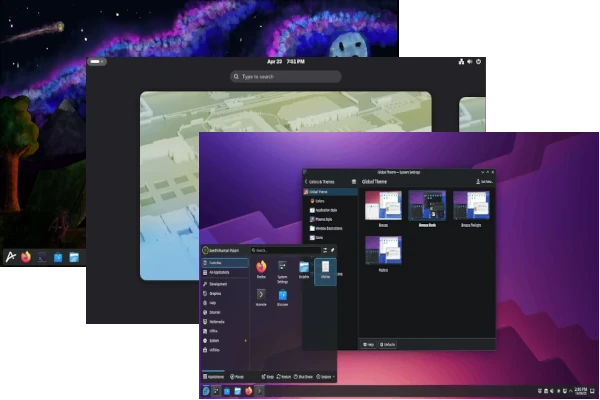Click the network icon in the GNOME top bar
Screen dimensions: 600x400
tap(461, 62)
